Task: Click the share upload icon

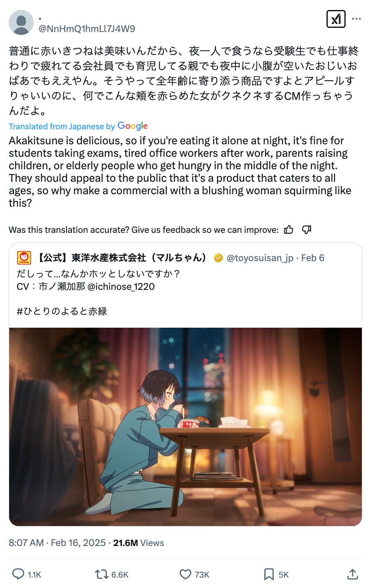Action: point(352,574)
